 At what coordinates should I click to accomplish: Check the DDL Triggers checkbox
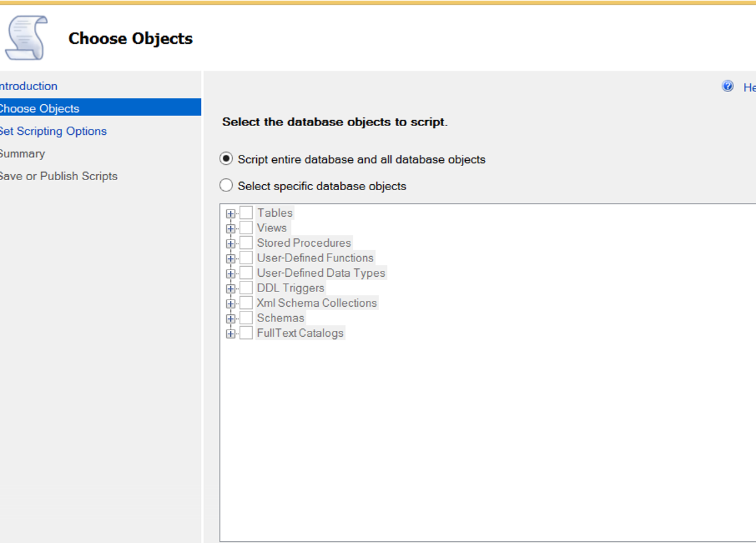[x=246, y=288]
